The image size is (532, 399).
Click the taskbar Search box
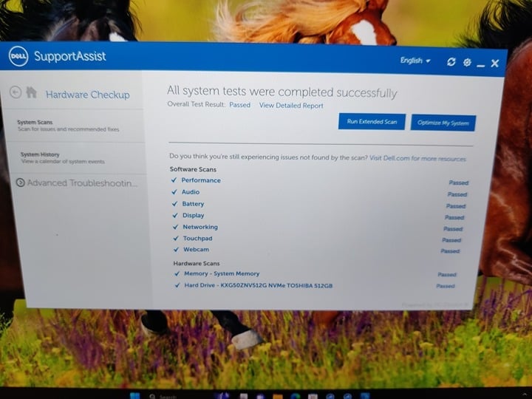coord(163,396)
